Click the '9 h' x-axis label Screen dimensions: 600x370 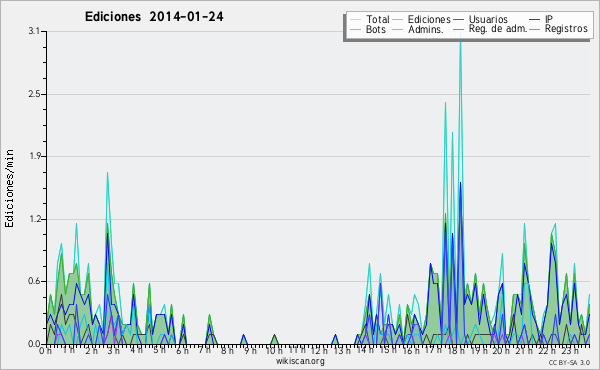pos(250,351)
